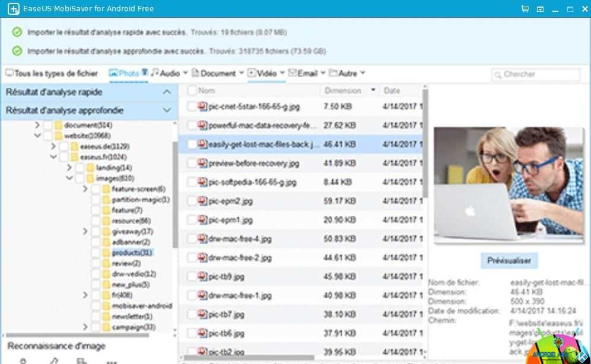Click file icon of drw-mac-free-4.jpg
This screenshot has width=591, height=364.
point(203,239)
